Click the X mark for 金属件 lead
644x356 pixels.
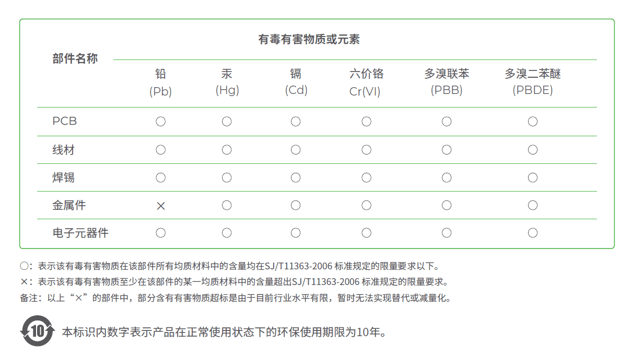(161, 206)
